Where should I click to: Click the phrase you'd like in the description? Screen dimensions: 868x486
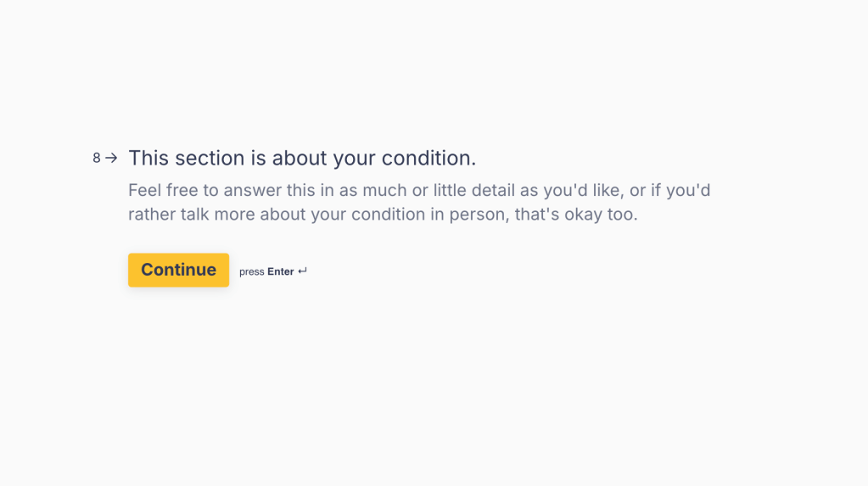[587, 190]
